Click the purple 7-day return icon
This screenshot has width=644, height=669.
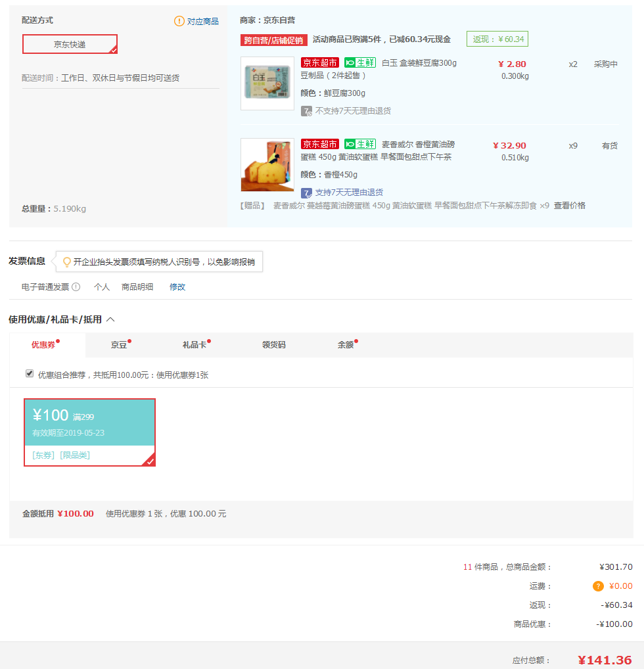tap(306, 193)
